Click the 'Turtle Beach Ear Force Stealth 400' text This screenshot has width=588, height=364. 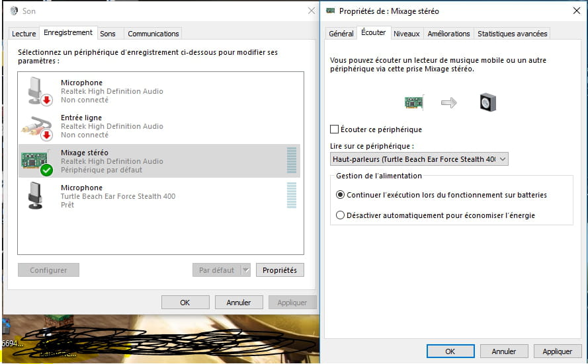coord(118,196)
